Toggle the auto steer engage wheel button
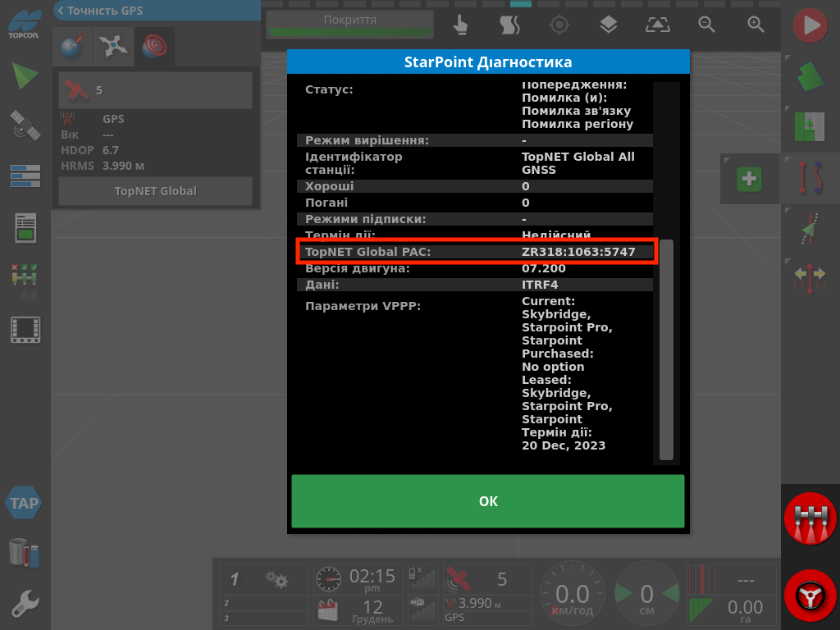840x630 pixels. (x=810, y=593)
